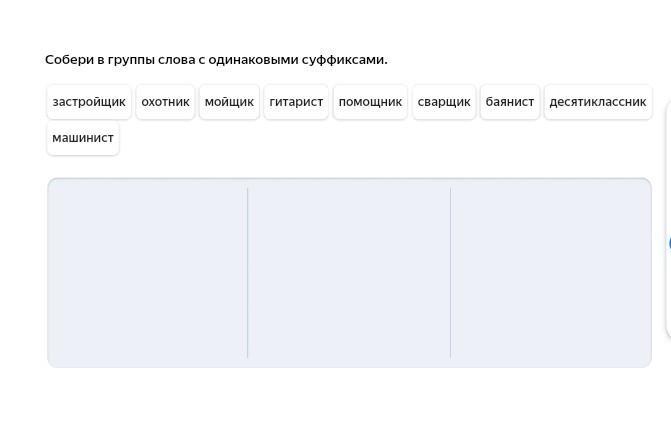Click divider between left and middle columns
This screenshot has height=447, width=671.
tap(248, 272)
